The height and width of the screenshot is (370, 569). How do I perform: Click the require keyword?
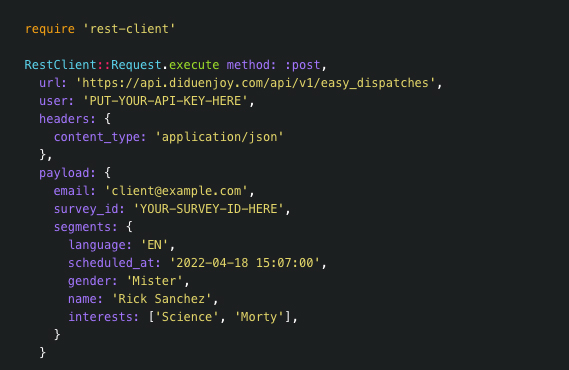50,29
